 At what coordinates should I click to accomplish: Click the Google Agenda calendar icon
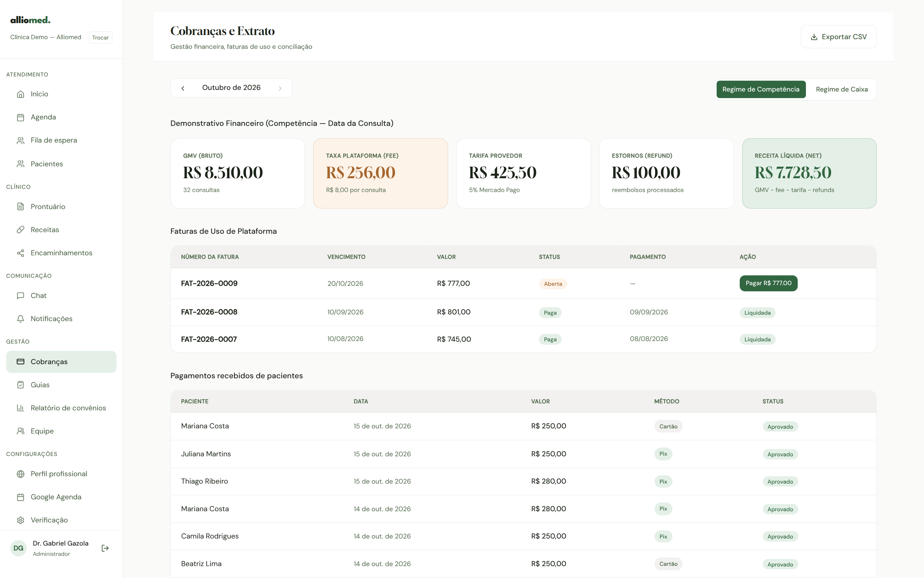[x=21, y=497]
